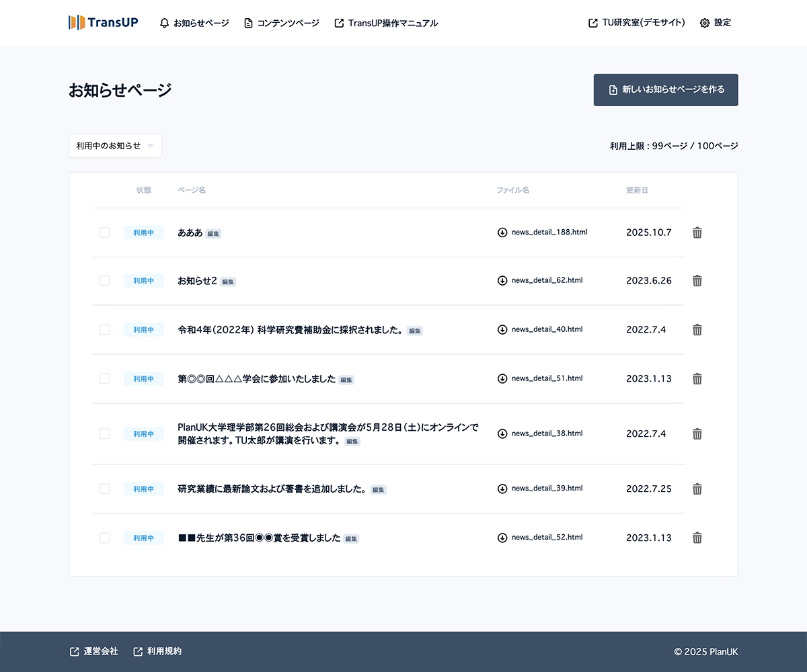Click the TransUP logo

[x=104, y=23]
